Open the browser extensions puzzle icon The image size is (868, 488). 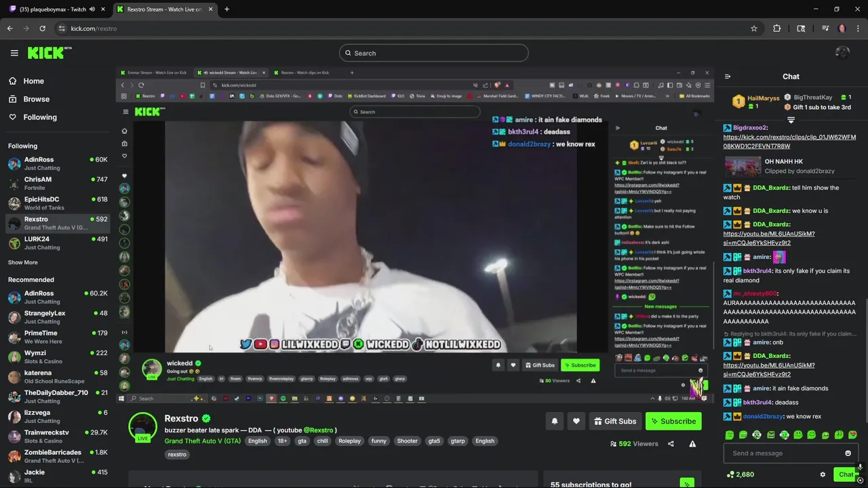[777, 28]
